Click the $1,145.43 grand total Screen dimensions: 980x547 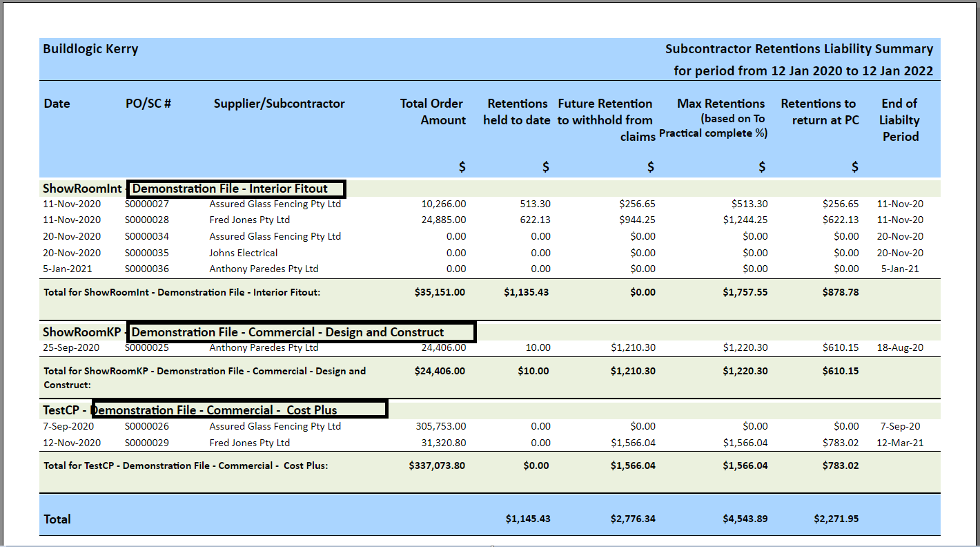(528, 519)
